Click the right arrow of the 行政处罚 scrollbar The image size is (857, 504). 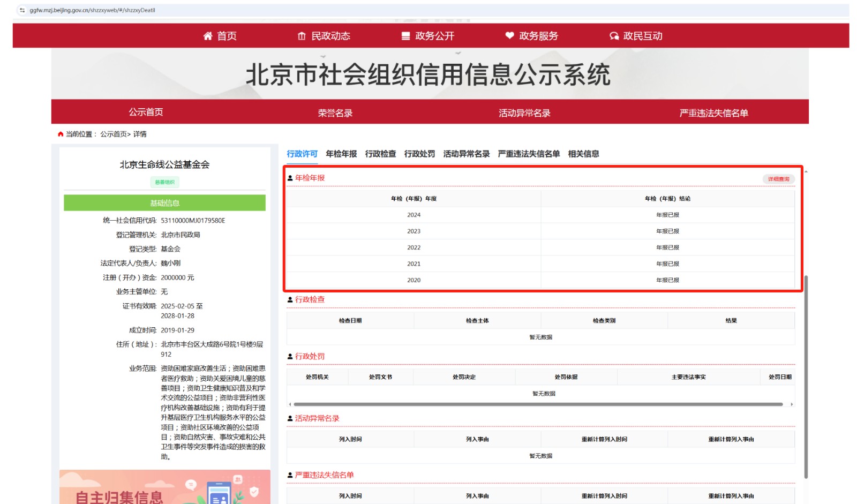point(792,404)
